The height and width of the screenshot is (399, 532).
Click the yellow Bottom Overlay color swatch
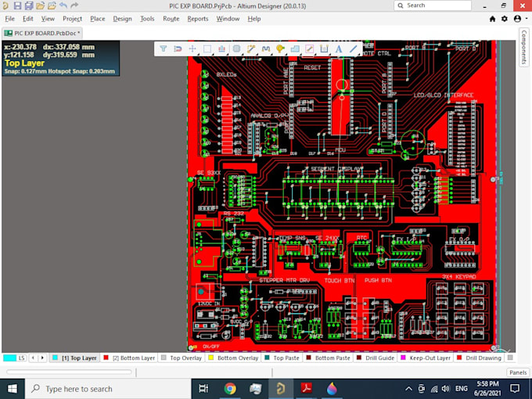pyautogui.click(x=210, y=358)
